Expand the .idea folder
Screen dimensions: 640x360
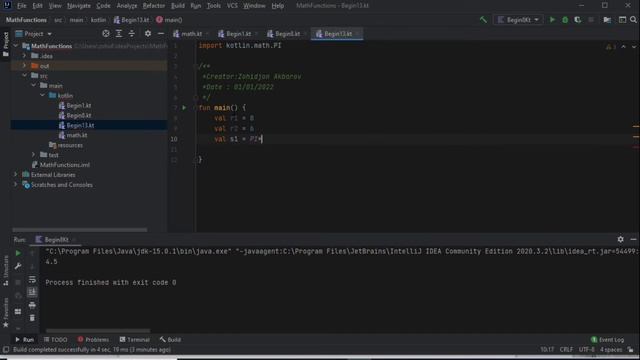(24, 56)
